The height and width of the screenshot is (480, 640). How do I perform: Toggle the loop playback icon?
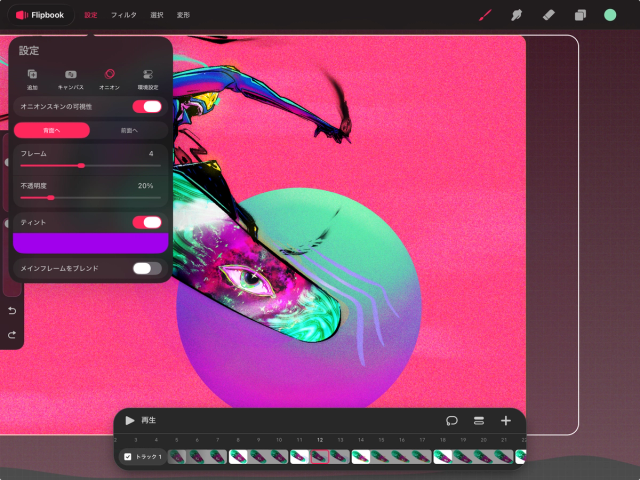click(451, 420)
